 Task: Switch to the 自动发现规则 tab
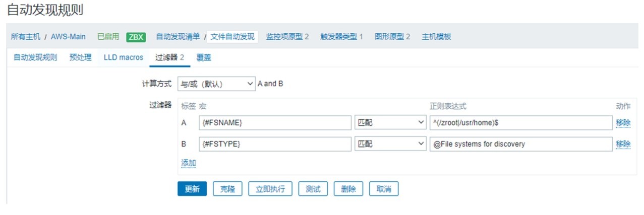point(35,57)
